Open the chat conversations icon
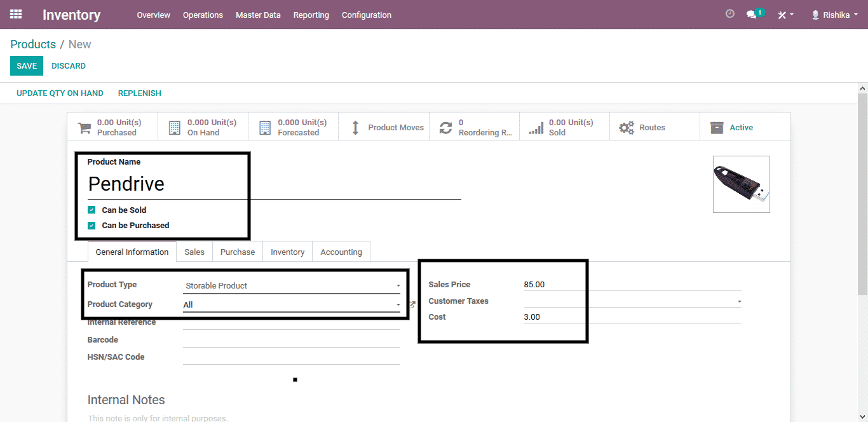This screenshot has width=868, height=422. tap(752, 15)
